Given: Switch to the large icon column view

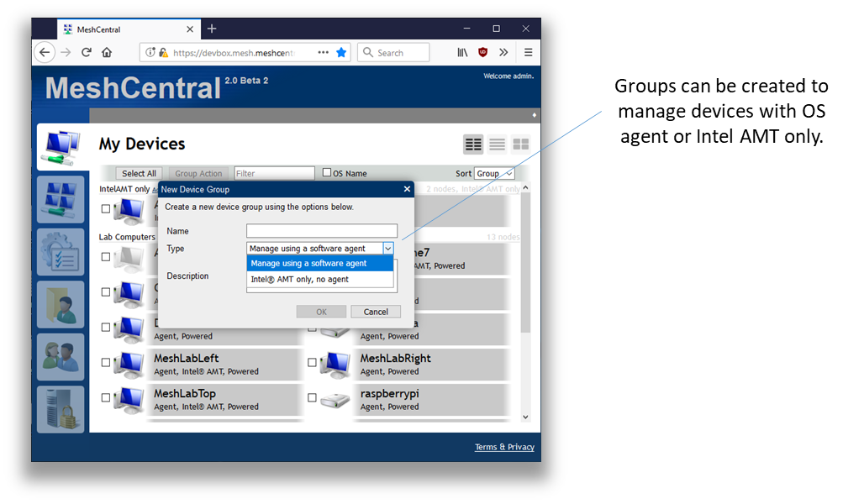Looking at the screenshot, I should click(473, 144).
